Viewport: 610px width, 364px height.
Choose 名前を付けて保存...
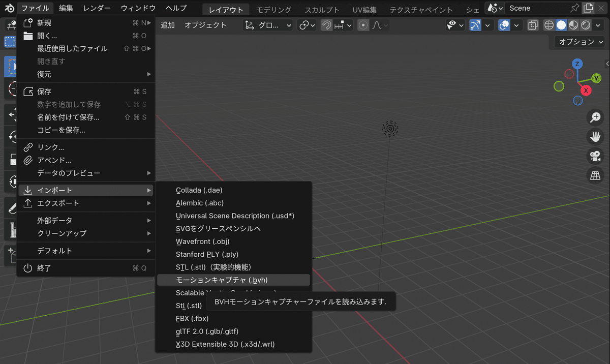(x=86, y=117)
